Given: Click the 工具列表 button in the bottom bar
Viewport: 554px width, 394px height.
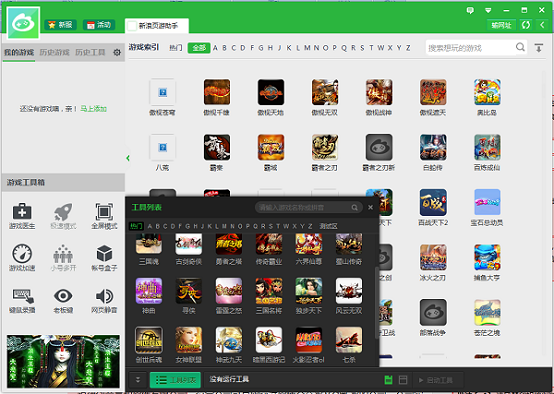Looking at the screenshot, I should click(175, 380).
